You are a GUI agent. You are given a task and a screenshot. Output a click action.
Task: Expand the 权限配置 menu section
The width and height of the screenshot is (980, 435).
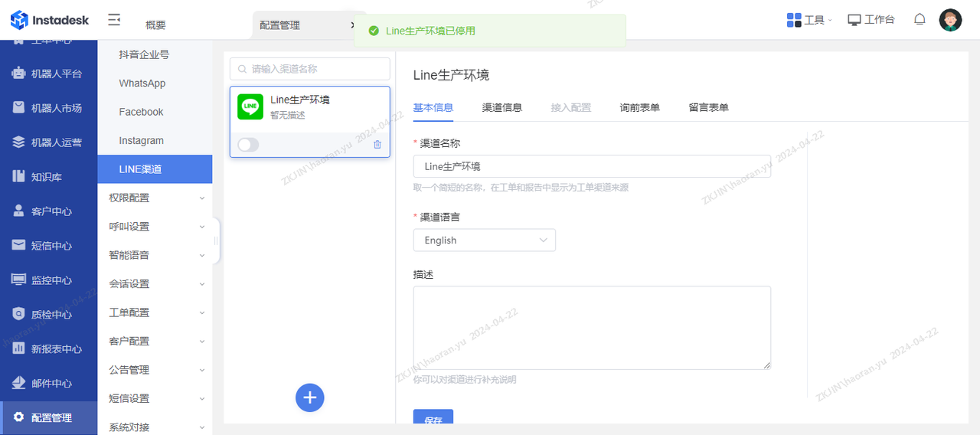155,198
